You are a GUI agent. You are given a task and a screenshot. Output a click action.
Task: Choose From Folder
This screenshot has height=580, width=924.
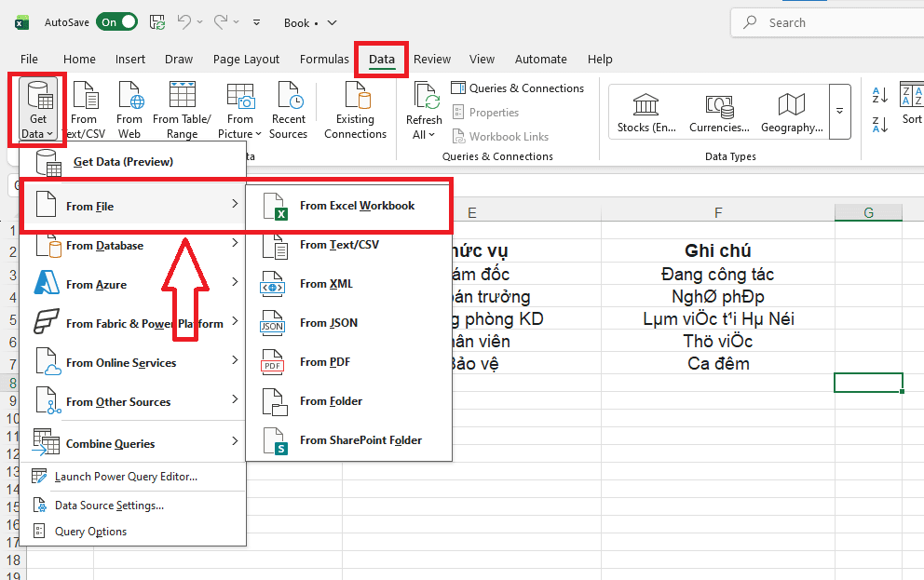349,401
